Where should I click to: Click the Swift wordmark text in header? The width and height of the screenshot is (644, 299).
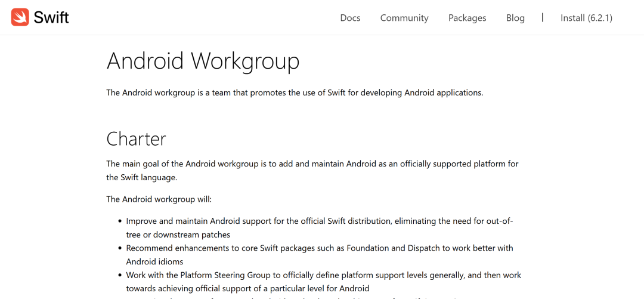coord(51,18)
